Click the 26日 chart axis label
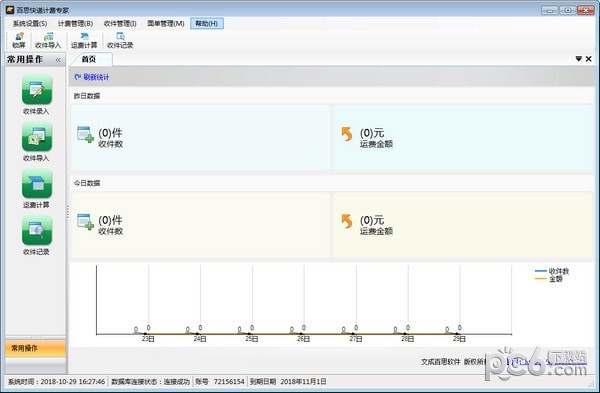This screenshot has width=600, height=393. [x=303, y=339]
